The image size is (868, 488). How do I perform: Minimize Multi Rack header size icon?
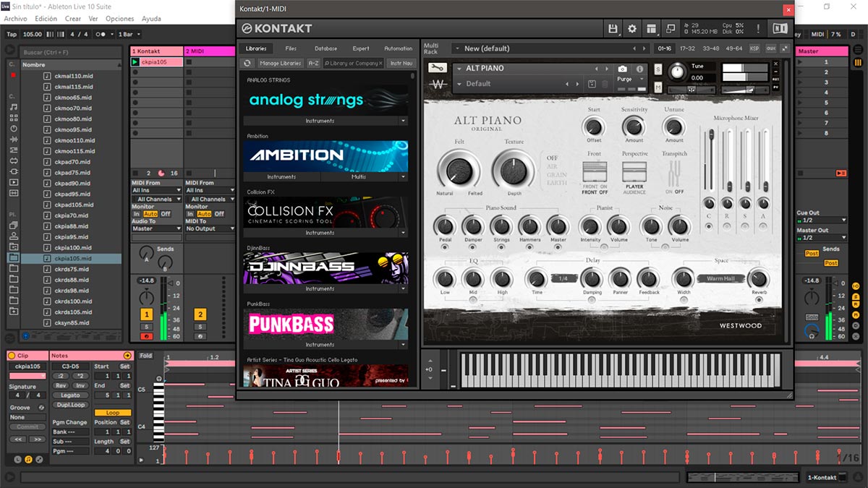click(x=784, y=48)
